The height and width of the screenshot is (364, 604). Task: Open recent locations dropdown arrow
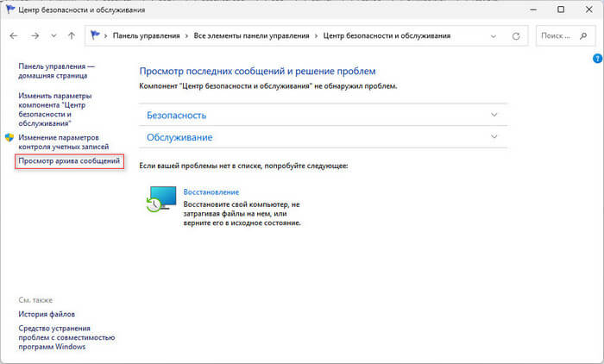pyautogui.click(x=53, y=36)
